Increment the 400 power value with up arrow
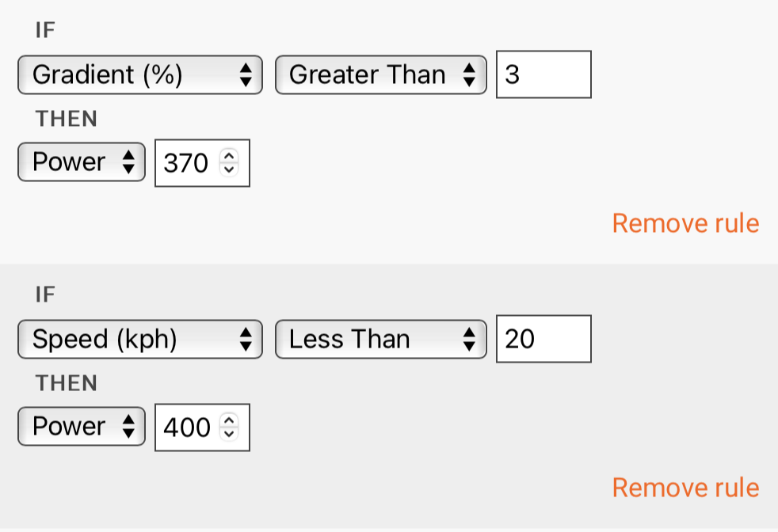The image size is (778, 532). click(x=230, y=421)
